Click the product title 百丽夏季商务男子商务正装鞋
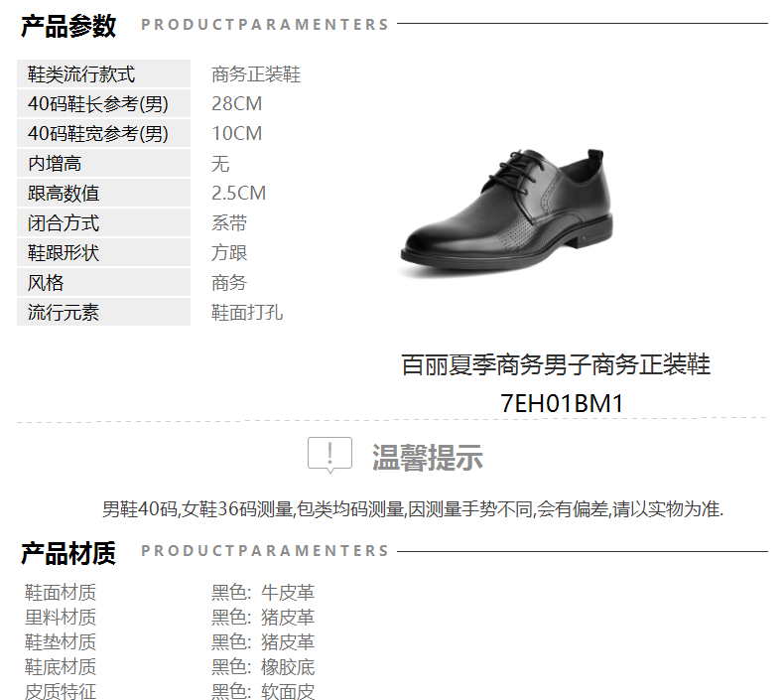The height and width of the screenshot is (700, 784). pos(556,364)
